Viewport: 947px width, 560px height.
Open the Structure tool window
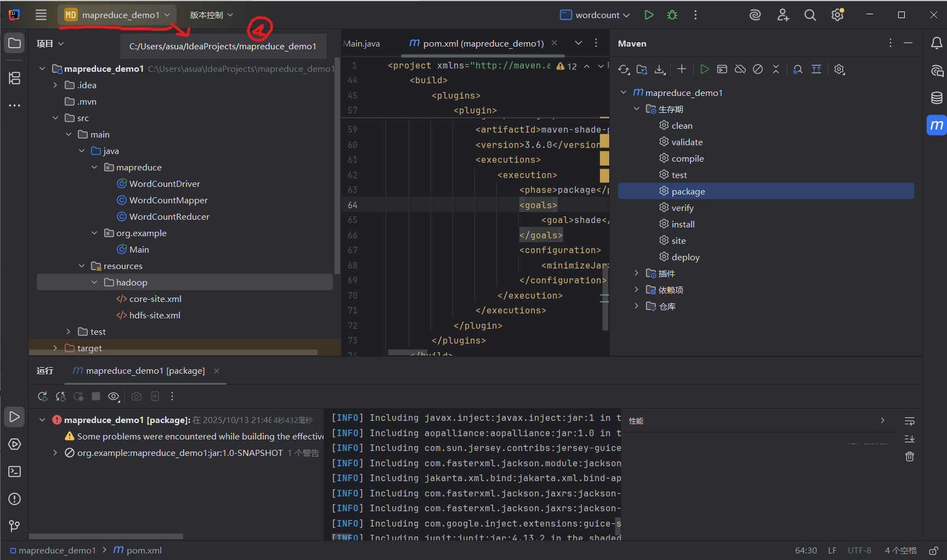point(15,78)
